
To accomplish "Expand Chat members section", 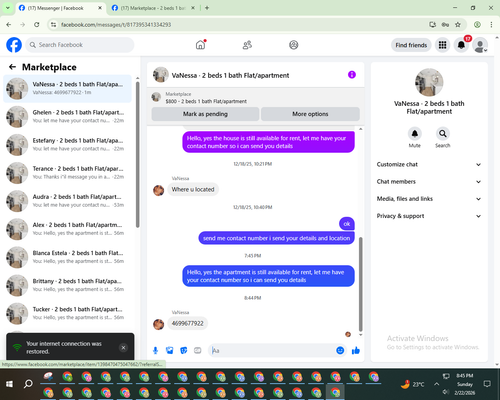I will (x=429, y=182).
